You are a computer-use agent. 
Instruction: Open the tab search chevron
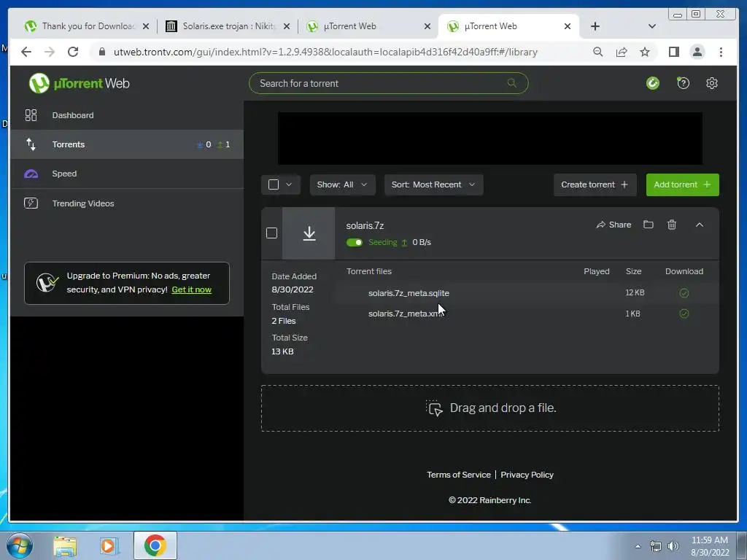tap(651, 26)
